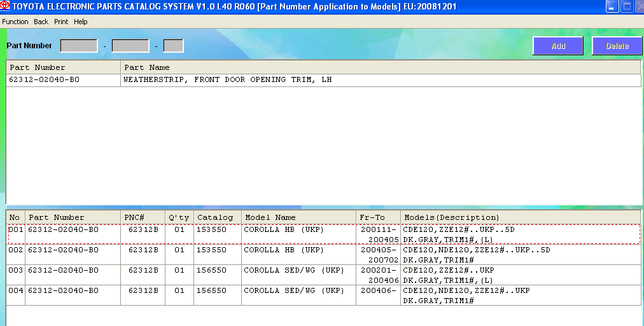644x326 pixels.
Task: Click CDE120,NDE120,ZZE12#..UKP description in row 004
Action: (x=466, y=291)
